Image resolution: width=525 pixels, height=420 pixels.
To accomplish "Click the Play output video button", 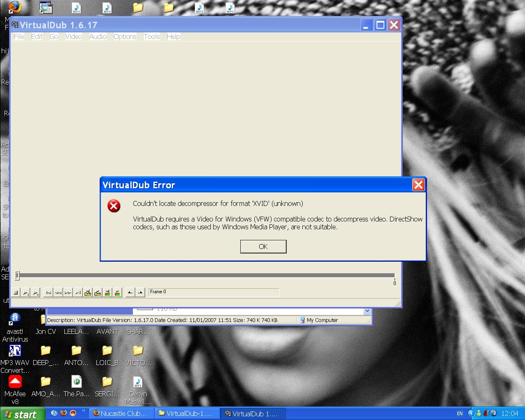I will pyautogui.click(x=36, y=292).
